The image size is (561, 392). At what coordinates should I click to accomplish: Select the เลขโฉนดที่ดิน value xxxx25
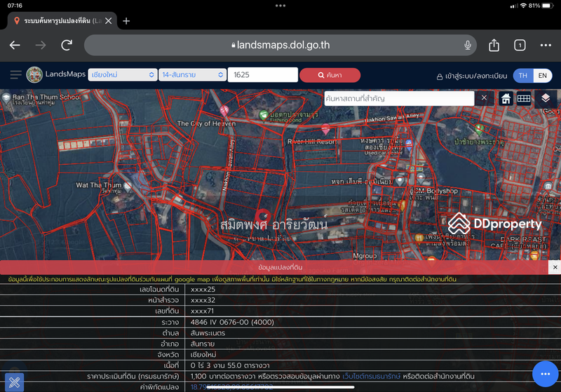click(x=203, y=290)
